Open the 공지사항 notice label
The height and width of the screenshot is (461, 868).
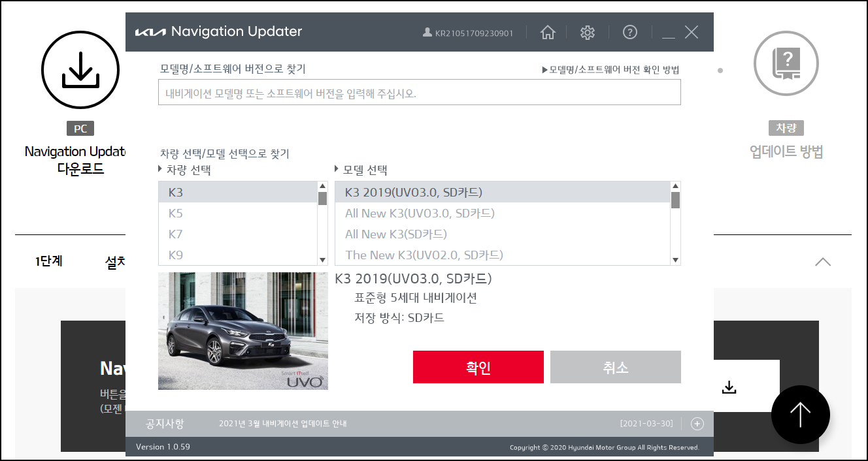pos(165,424)
